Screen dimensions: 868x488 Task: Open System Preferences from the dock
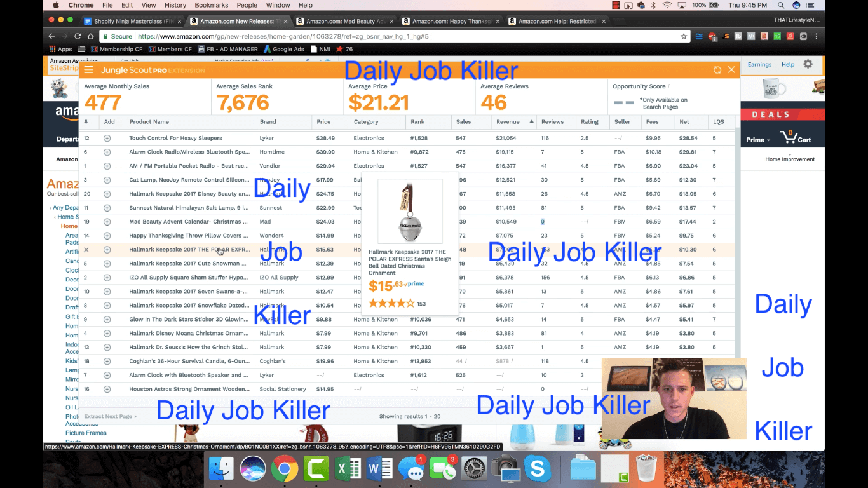pos(474,469)
